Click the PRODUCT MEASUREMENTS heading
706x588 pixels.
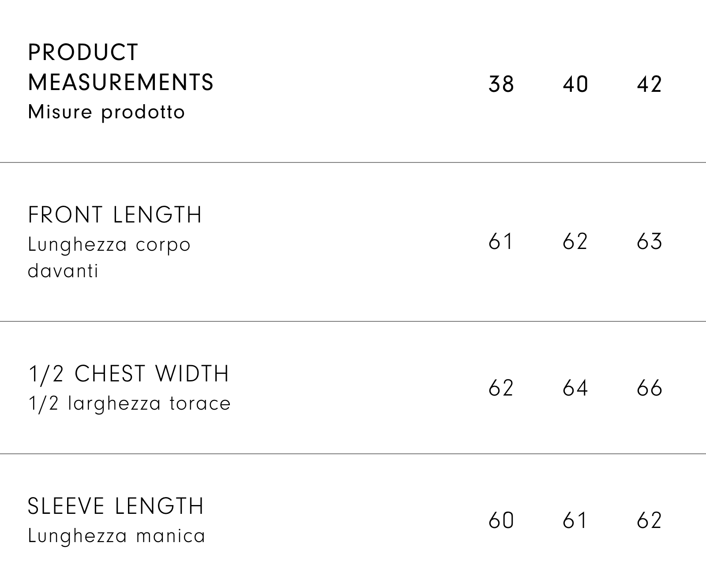pyautogui.click(x=120, y=67)
